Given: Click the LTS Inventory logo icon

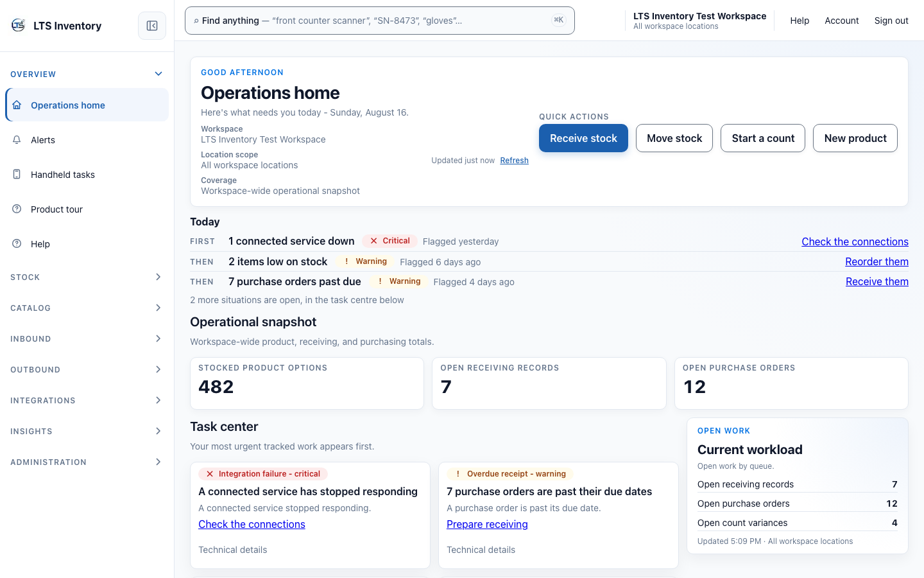Looking at the screenshot, I should coord(18,26).
